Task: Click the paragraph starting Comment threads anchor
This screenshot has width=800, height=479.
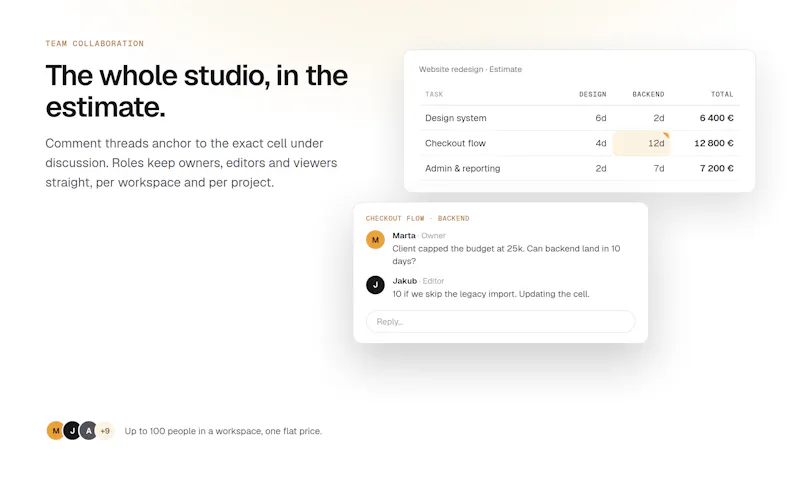Action: click(191, 163)
